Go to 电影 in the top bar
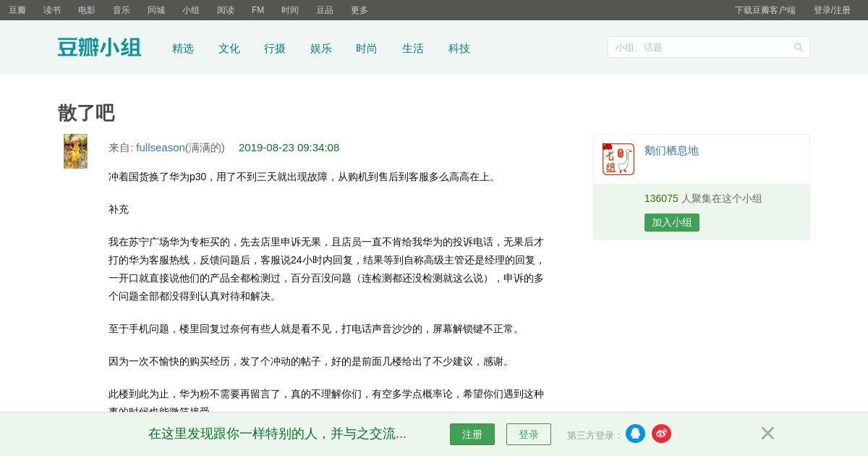This screenshot has width=868, height=456. click(x=87, y=10)
